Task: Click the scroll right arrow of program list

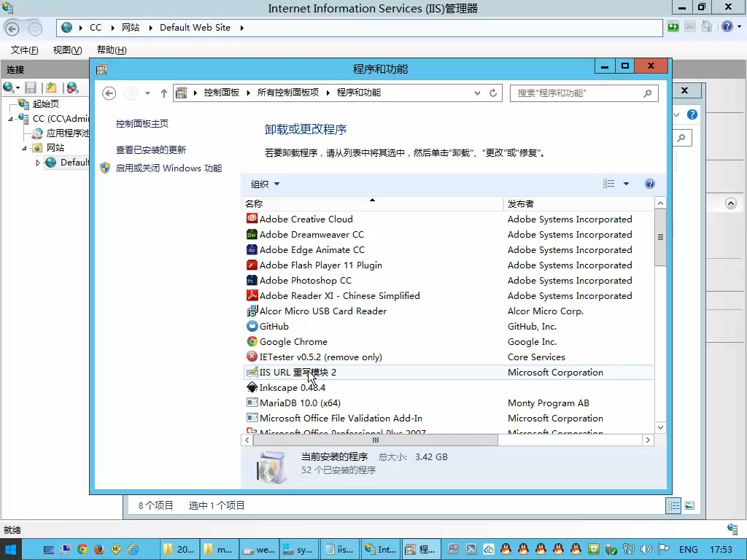Action: [x=648, y=440]
